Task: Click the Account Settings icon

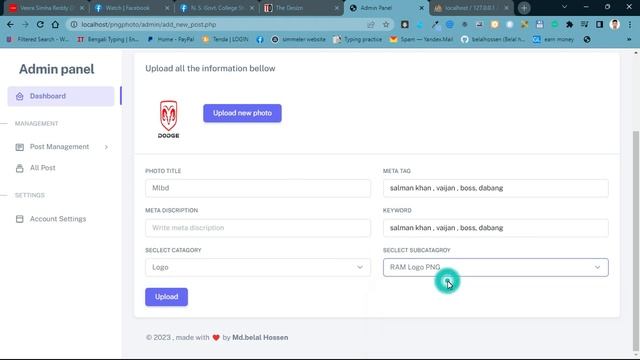Action: pos(20,219)
